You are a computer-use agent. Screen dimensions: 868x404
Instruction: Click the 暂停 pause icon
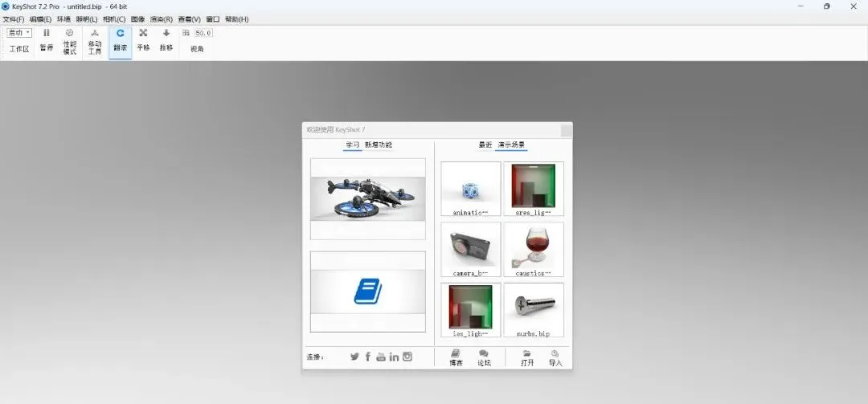pos(47,33)
